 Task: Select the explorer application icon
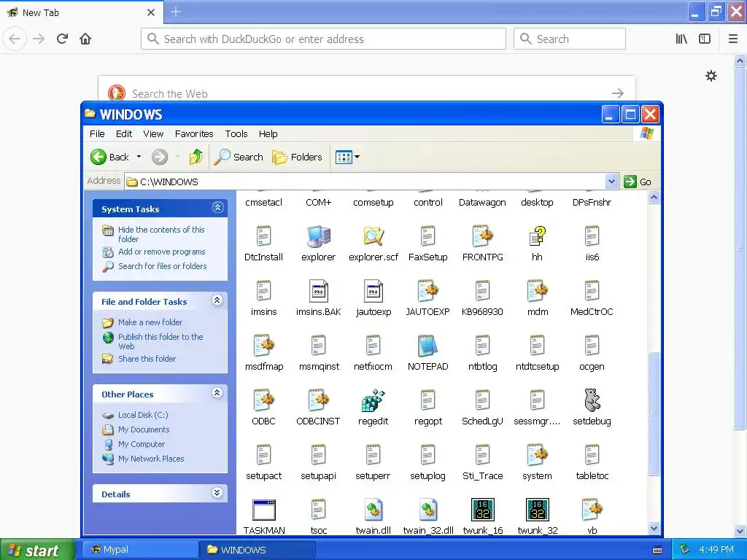pyautogui.click(x=318, y=236)
